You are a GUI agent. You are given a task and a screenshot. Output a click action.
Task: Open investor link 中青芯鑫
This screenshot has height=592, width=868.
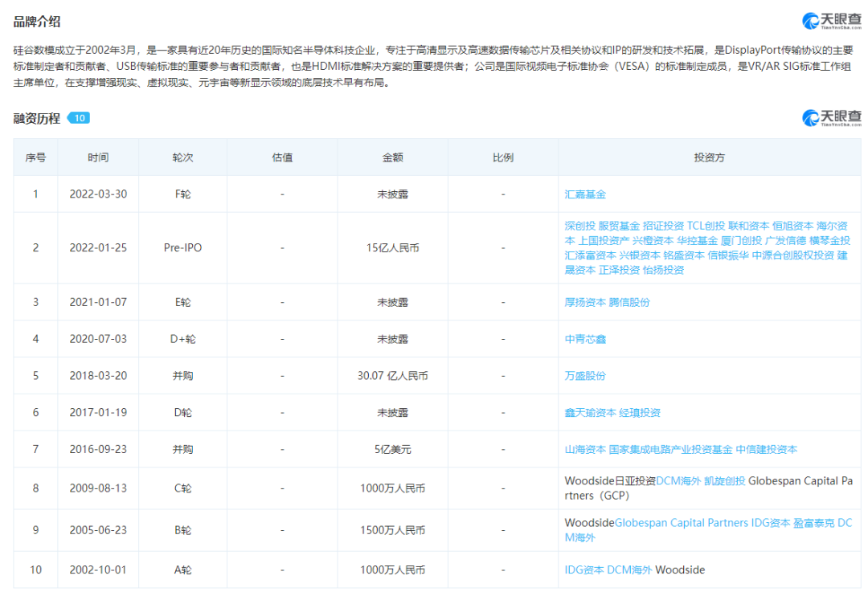[x=585, y=339]
